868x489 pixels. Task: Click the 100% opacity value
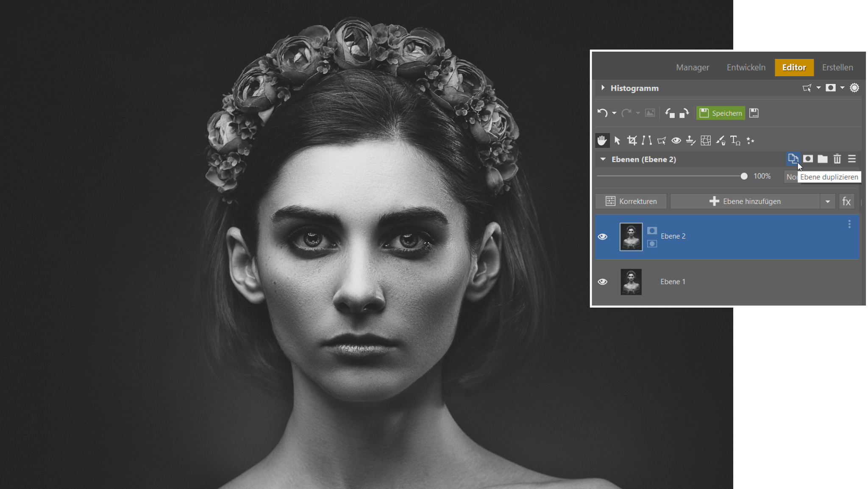click(x=762, y=176)
